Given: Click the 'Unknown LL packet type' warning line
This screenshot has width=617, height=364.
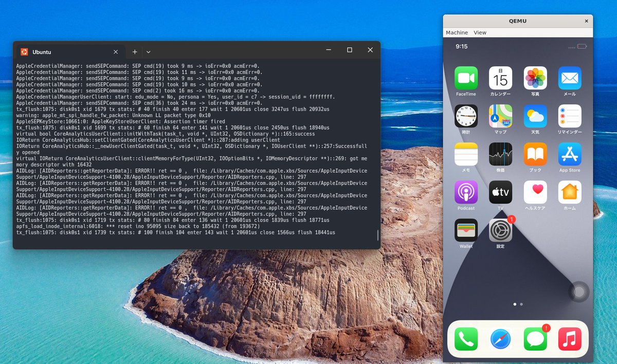Looking at the screenshot, I should 113,115.
